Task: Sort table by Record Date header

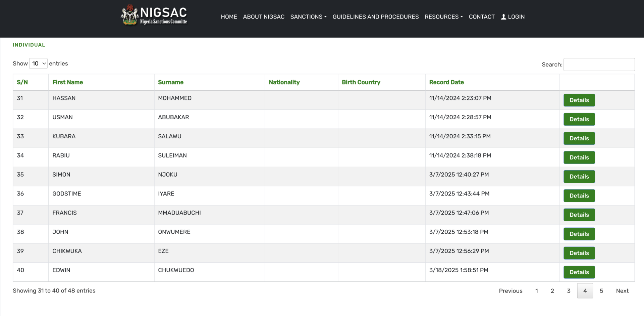Action: click(x=446, y=82)
